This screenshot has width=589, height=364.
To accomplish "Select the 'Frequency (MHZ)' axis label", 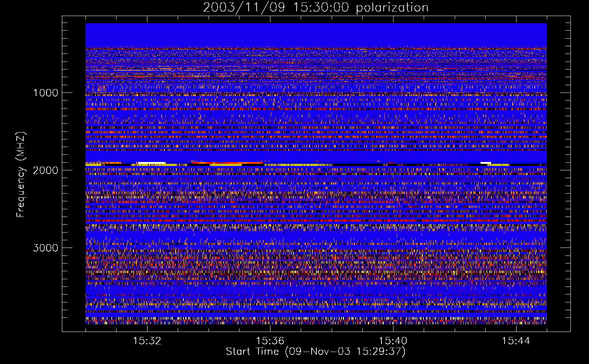I will [x=21, y=175].
